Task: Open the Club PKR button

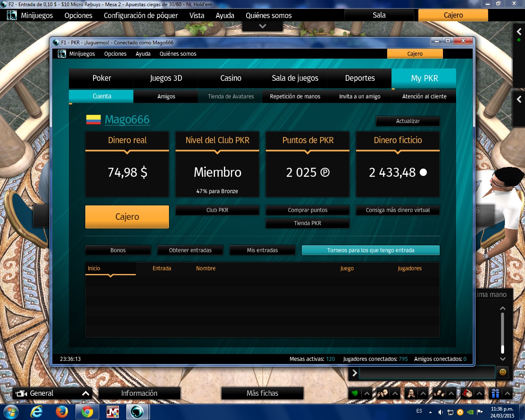Action: [x=217, y=210]
